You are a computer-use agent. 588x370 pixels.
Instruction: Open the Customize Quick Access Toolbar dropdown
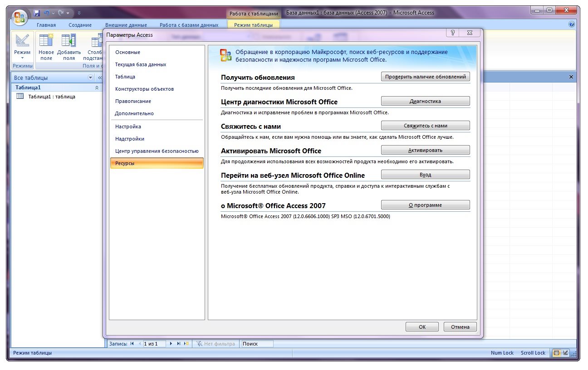click(x=79, y=13)
